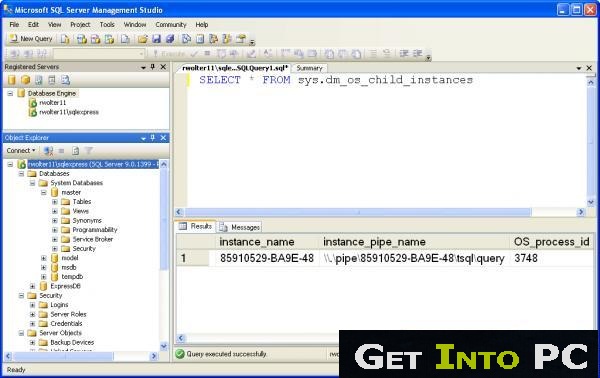The width and height of the screenshot is (600, 378).
Task: Close the Object Explorer panel
Action: [x=163, y=138]
